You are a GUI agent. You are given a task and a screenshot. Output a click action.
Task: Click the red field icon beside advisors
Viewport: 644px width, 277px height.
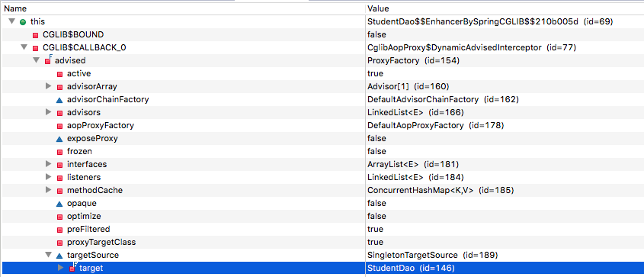[59, 113]
